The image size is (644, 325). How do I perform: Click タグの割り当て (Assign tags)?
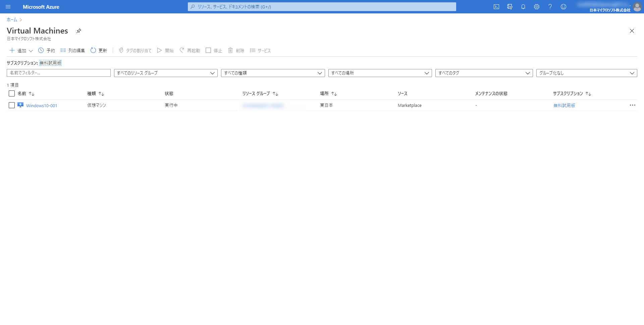(x=135, y=51)
